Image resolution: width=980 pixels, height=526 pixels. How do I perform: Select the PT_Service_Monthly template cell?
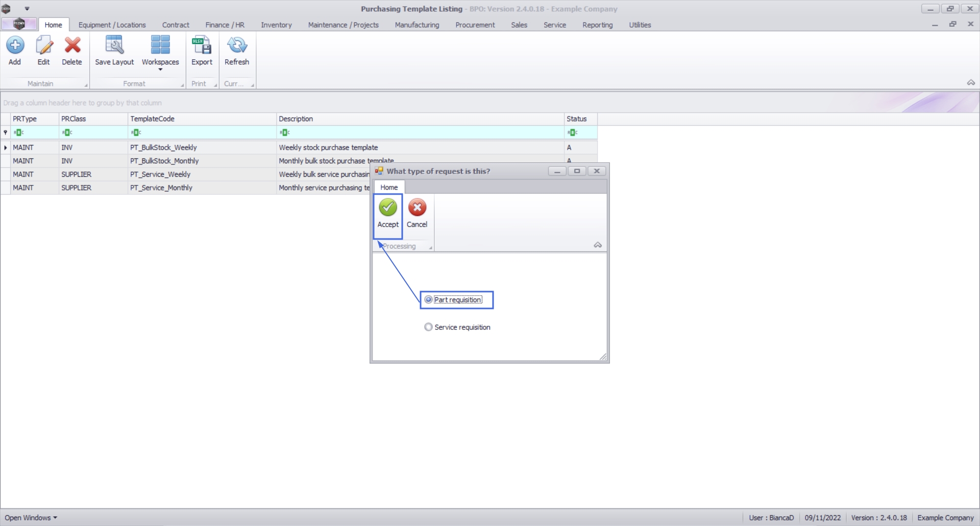[x=202, y=188]
